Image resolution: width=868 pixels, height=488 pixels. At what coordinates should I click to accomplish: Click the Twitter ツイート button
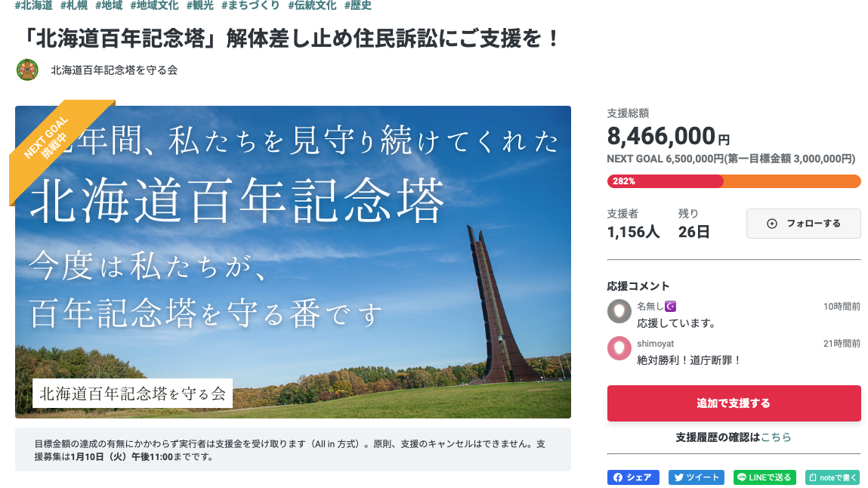tap(696, 477)
